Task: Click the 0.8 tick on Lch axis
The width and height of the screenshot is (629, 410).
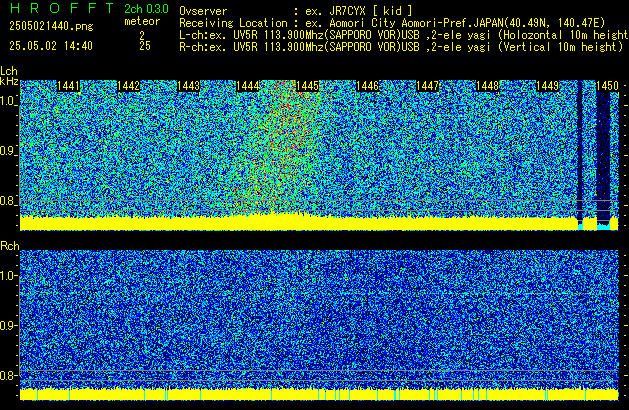Action: tap(8, 201)
